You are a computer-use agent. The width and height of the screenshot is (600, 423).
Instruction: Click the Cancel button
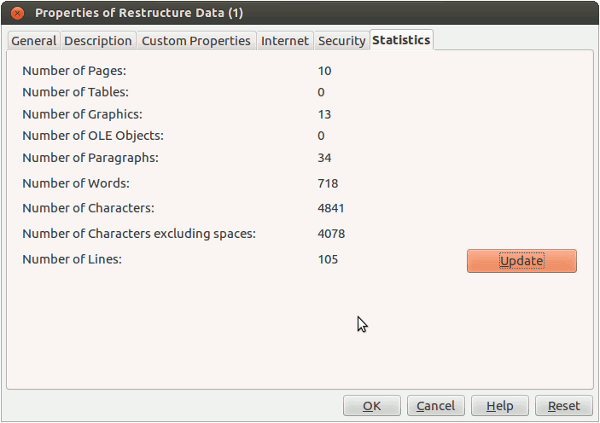pos(436,406)
